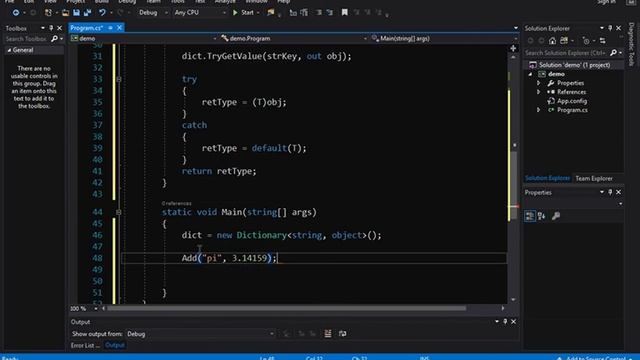Pin the Solution Explorer panel

[610, 28]
